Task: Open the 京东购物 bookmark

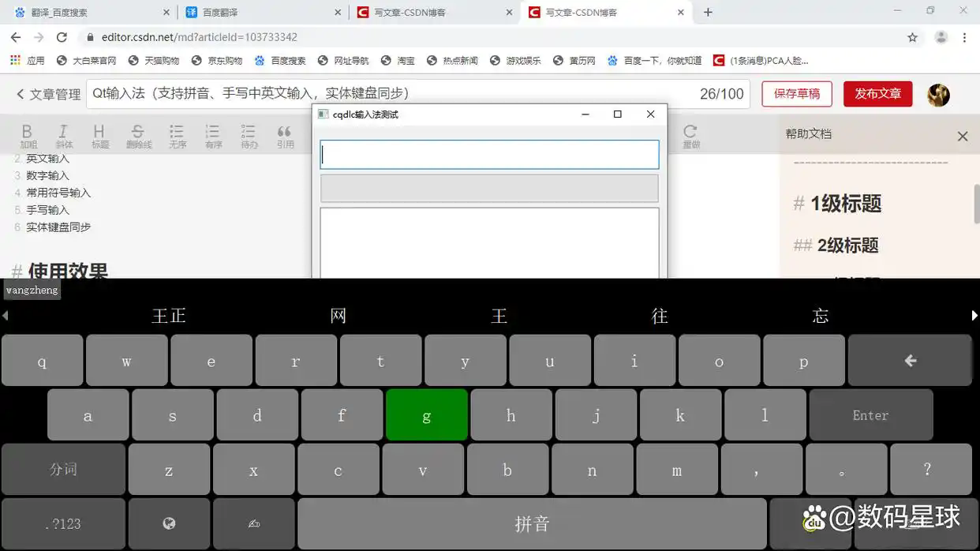Action: tap(217, 60)
